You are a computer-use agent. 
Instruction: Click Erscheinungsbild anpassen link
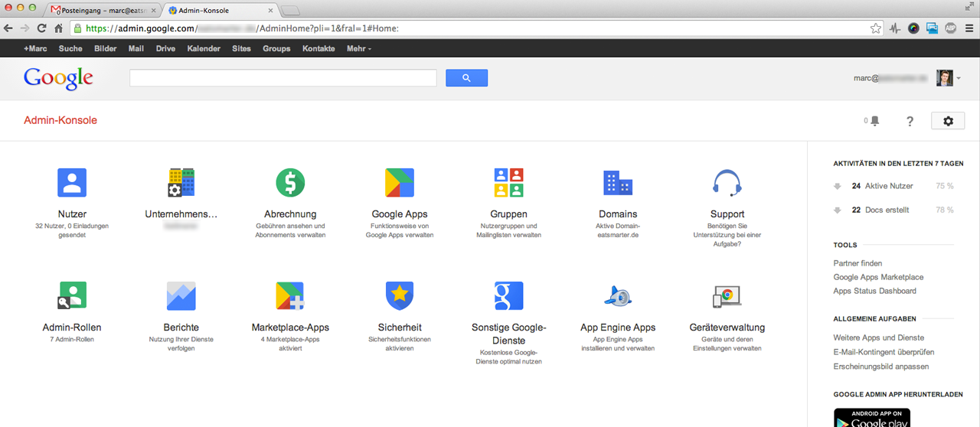tap(881, 367)
